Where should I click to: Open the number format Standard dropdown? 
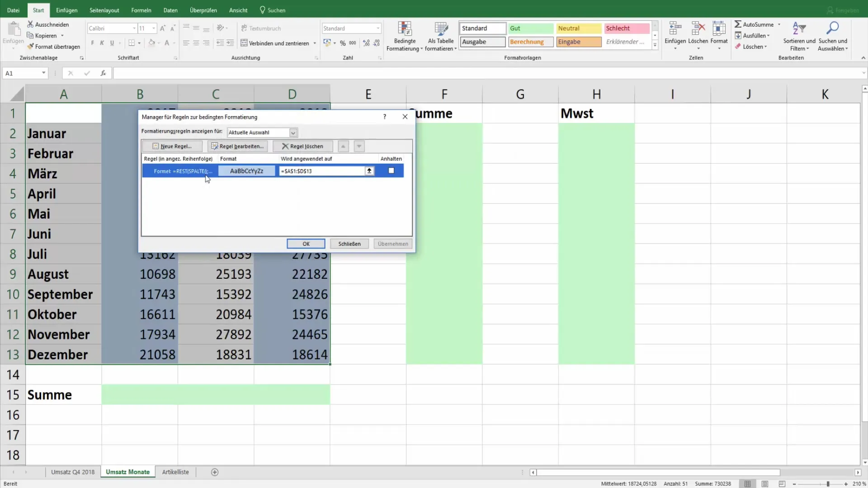tap(378, 28)
